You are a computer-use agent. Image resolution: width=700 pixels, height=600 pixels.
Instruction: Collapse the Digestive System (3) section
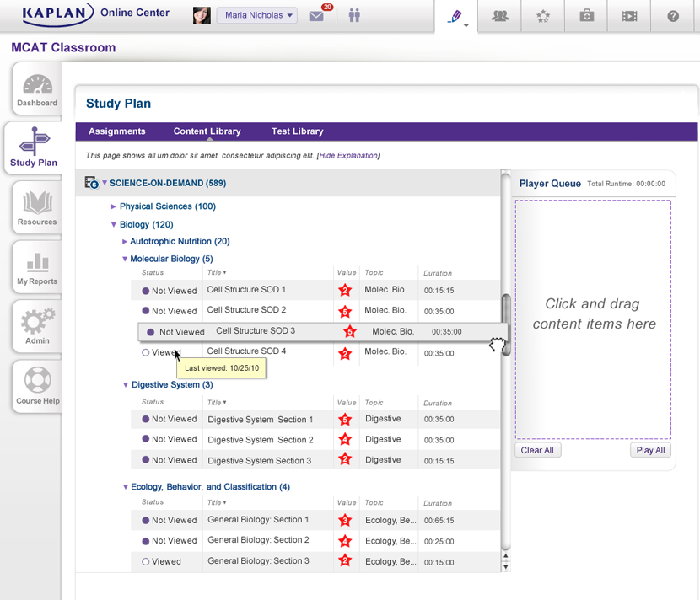tap(126, 385)
